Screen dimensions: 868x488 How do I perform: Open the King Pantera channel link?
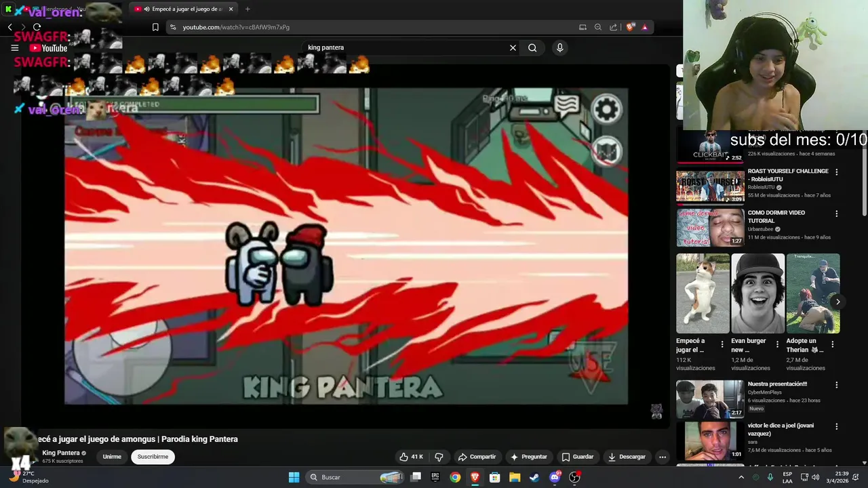tap(61, 453)
